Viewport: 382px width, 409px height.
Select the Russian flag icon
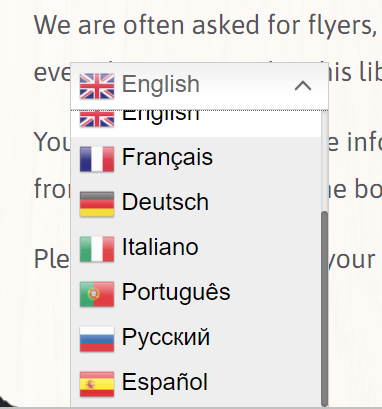[x=97, y=339]
